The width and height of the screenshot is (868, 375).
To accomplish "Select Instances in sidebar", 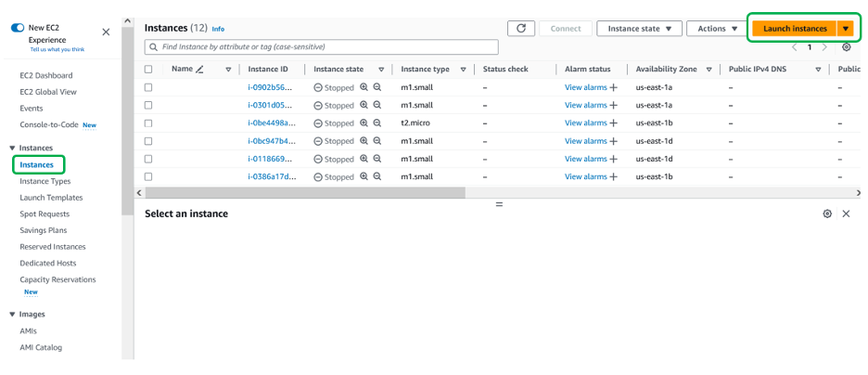I will [x=37, y=165].
